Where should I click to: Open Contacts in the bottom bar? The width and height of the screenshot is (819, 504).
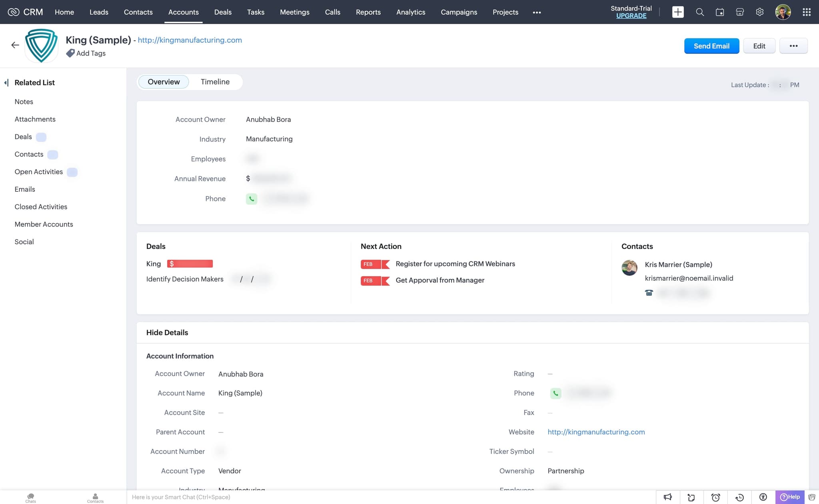(x=95, y=498)
